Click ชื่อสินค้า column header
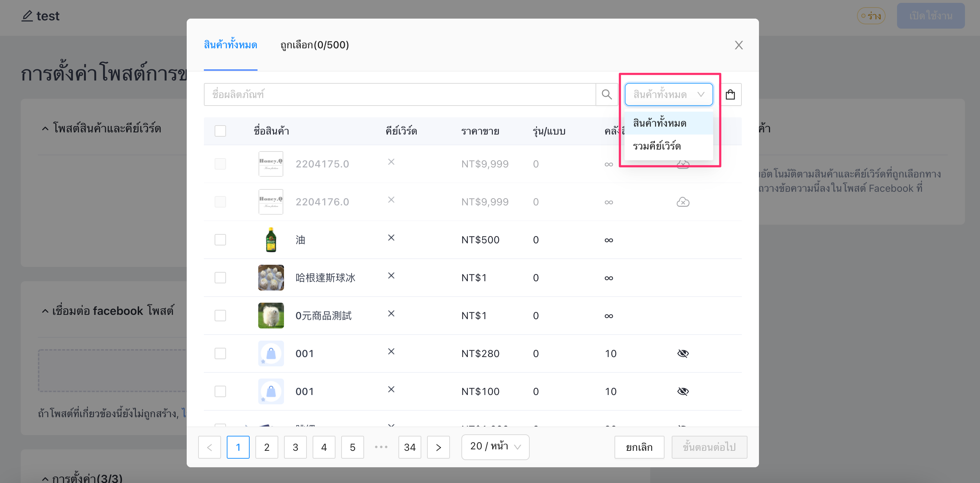 tap(271, 131)
